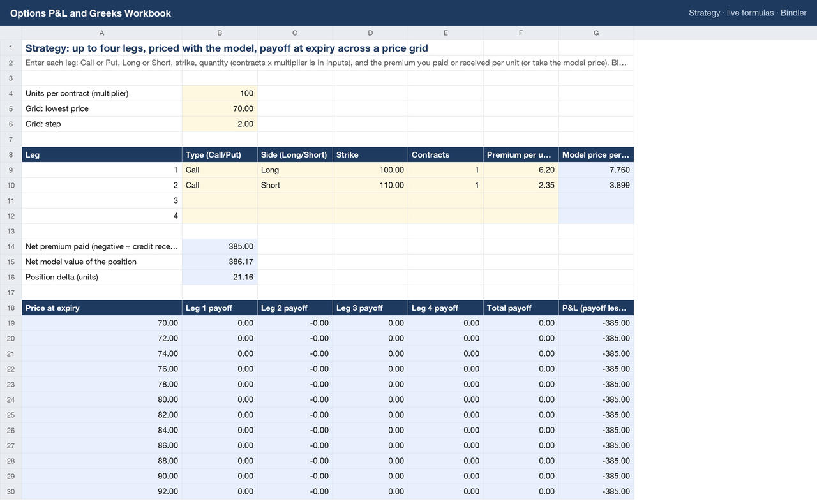This screenshot has height=504, width=817.
Task: Click the 'Contracts' header cell
Action: point(446,154)
